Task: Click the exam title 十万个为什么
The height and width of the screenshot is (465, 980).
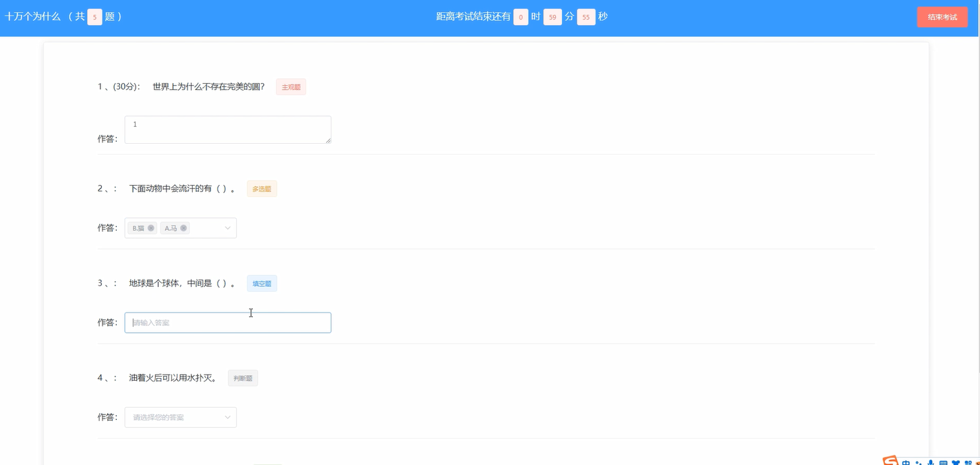Action: (32, 17)
